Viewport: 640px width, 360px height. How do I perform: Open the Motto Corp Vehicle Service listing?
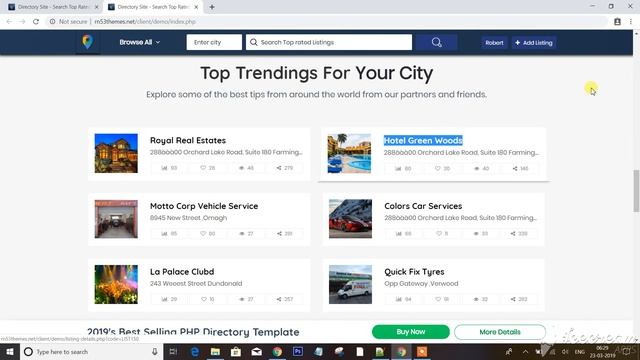[x=204, y=206]
